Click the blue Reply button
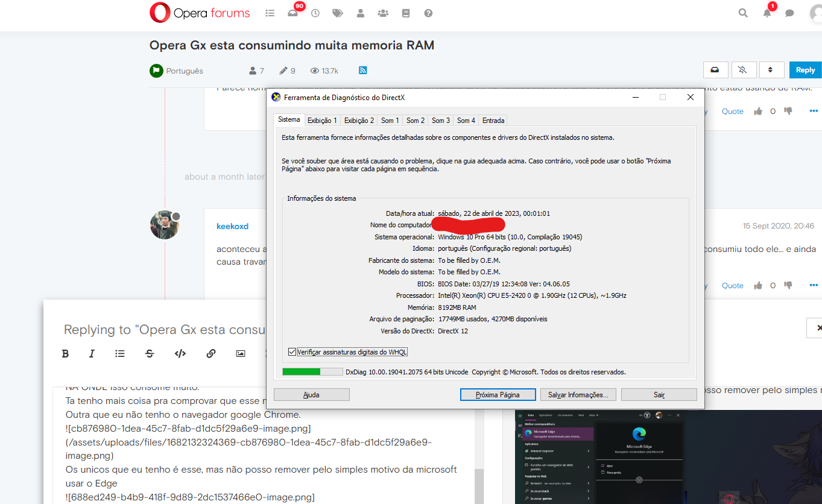822x504 pixels. [x=805, y=70]
